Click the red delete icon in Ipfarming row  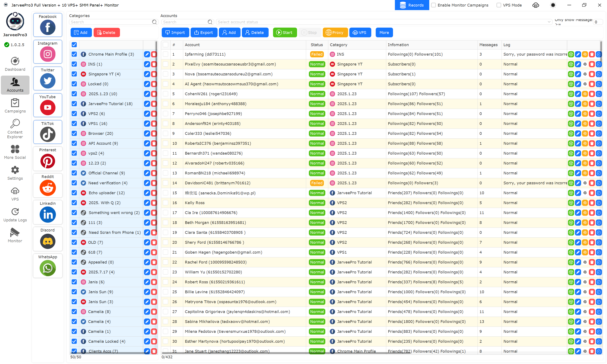pyautogui.click(x=592, y=55)
